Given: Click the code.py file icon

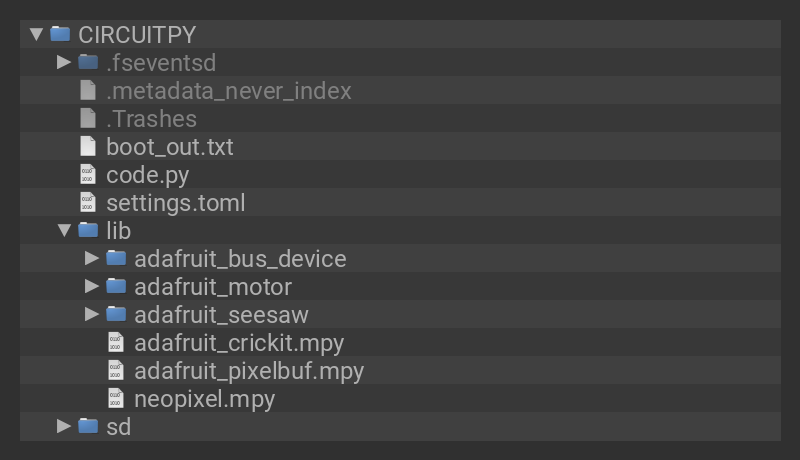Looking at the screenshot, I should (88, 174).
